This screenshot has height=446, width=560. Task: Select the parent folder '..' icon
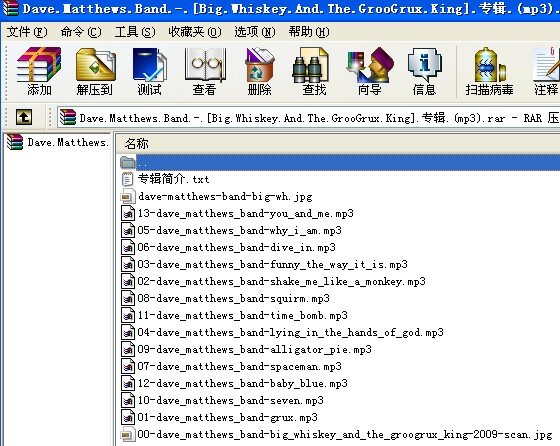[128, 162]
